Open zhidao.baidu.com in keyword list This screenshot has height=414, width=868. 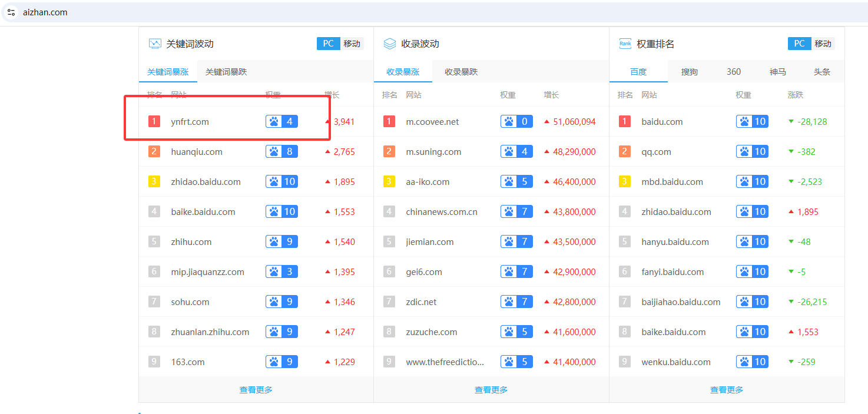(x=206, y=182)
